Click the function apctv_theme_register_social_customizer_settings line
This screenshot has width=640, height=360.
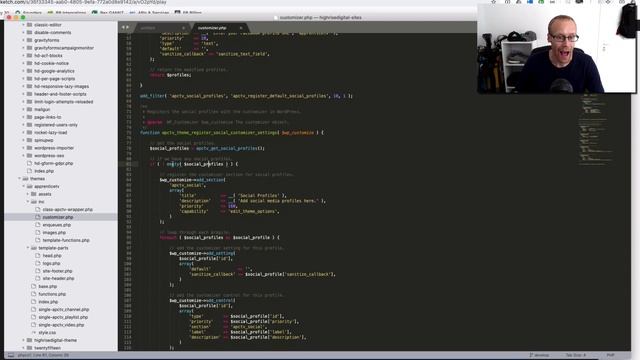(x=232, y=133)
